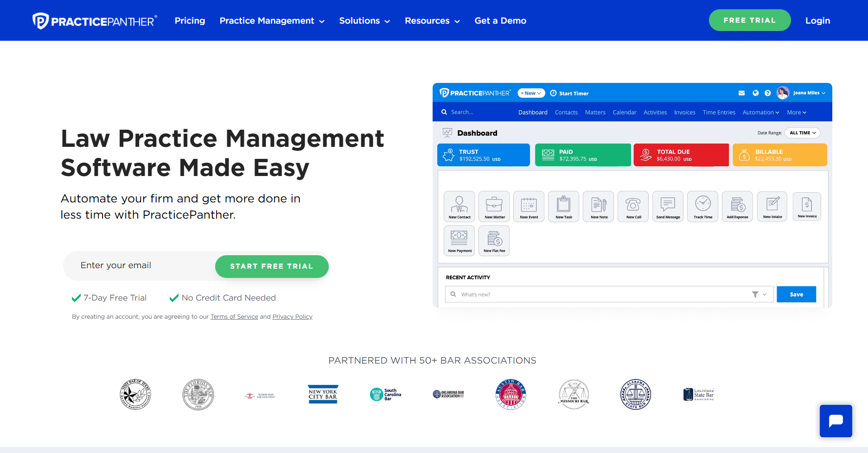The width and height of the screenshot is (868, 453).
Task: Click the red TOTAL DUE summary card
Action: pyautogui.click(x=681, y=155)
